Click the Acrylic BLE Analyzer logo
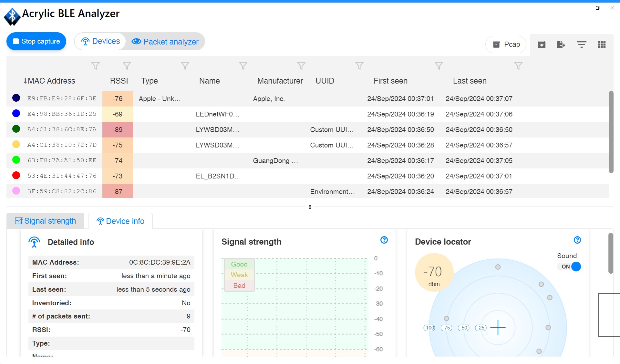 click(12, 16)
